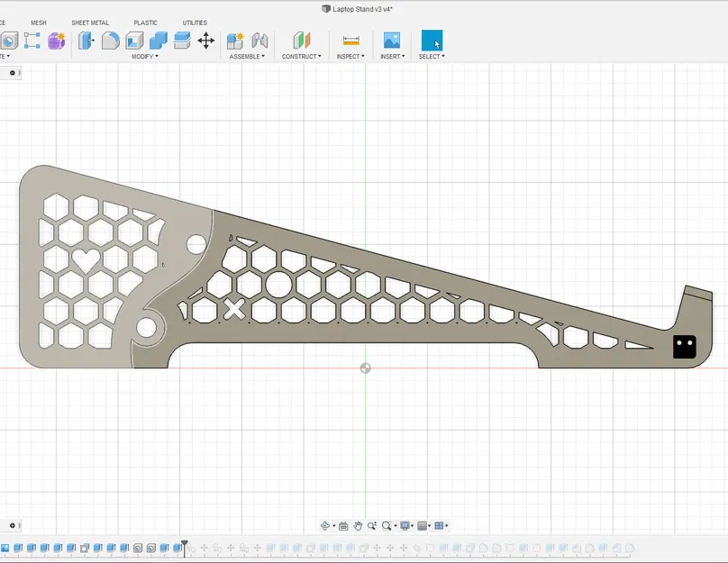Select the Zoom magnifier tool

click(372, 526)
